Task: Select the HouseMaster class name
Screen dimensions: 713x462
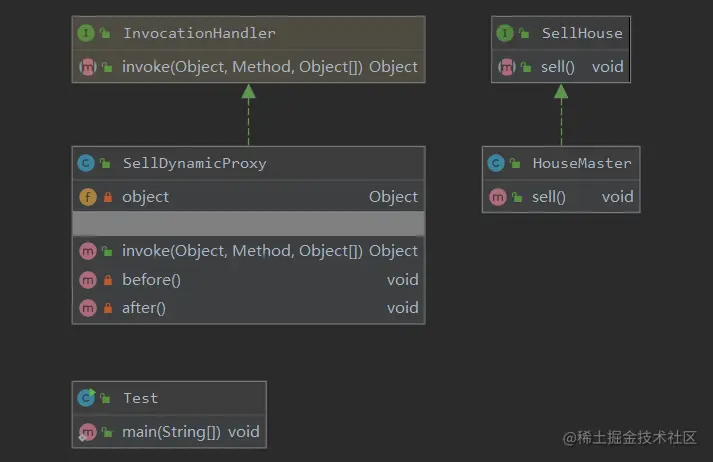Action: 581,163
